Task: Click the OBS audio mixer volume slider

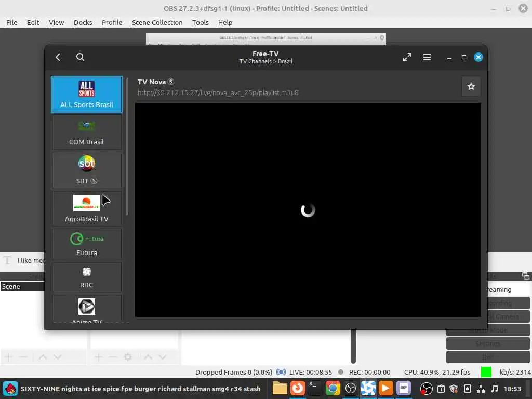Action: (353, 346)
